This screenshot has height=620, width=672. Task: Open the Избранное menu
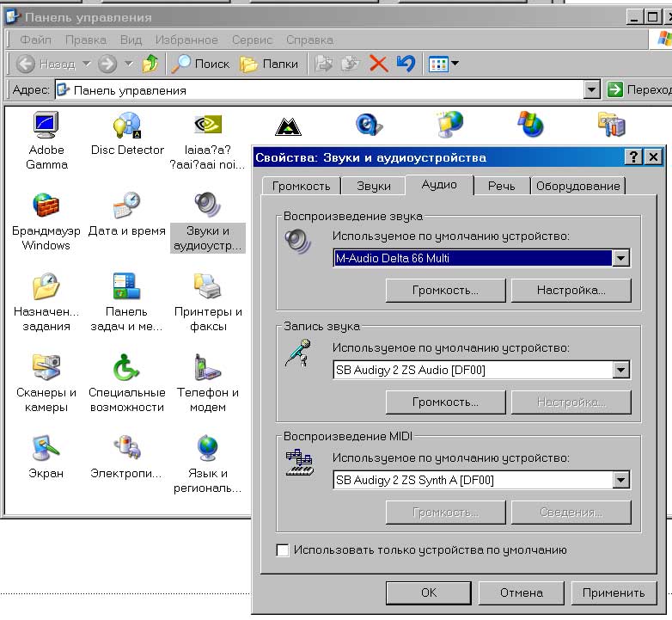click(x=186, y=40)
